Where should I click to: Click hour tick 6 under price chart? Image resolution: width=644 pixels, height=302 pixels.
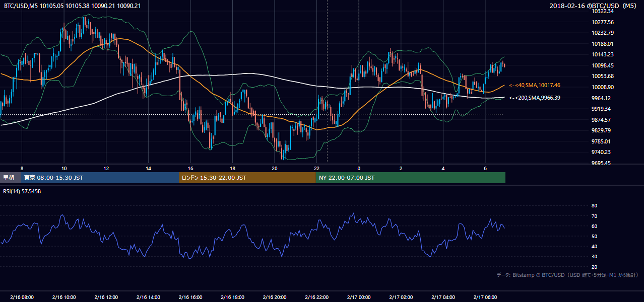pyautogui.click(x=485, y=168)
